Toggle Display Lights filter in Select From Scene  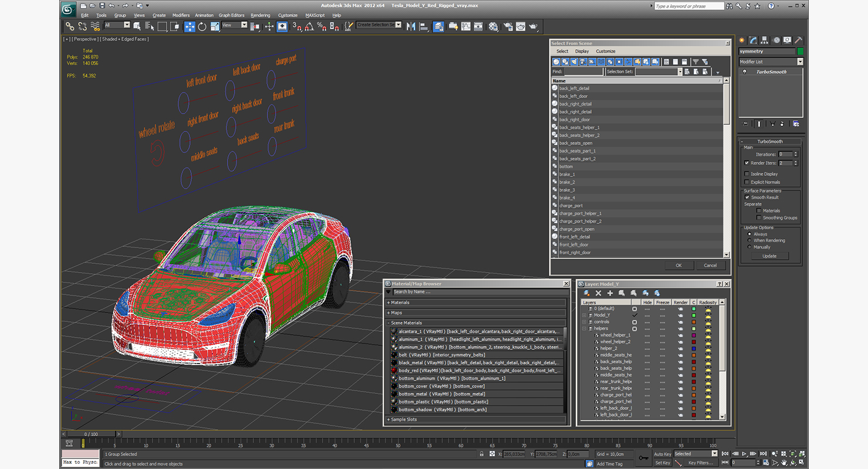(574, 62)
